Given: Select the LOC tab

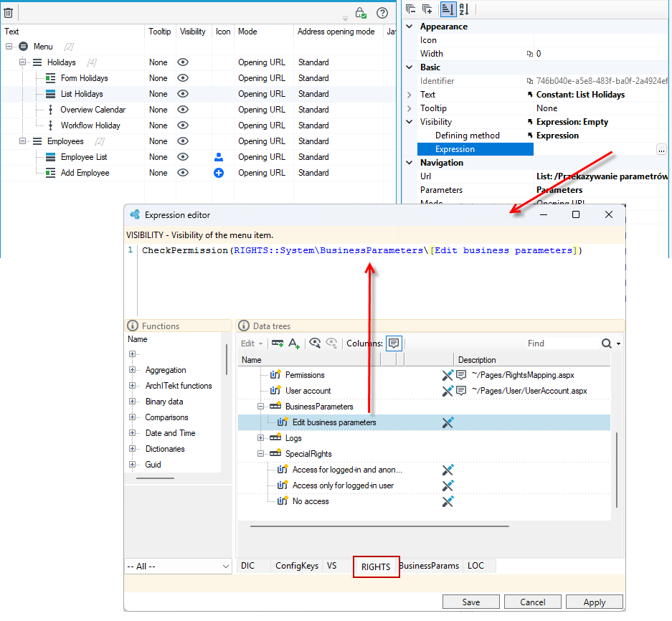Looking at the screenshot, I should click(476, 566).
